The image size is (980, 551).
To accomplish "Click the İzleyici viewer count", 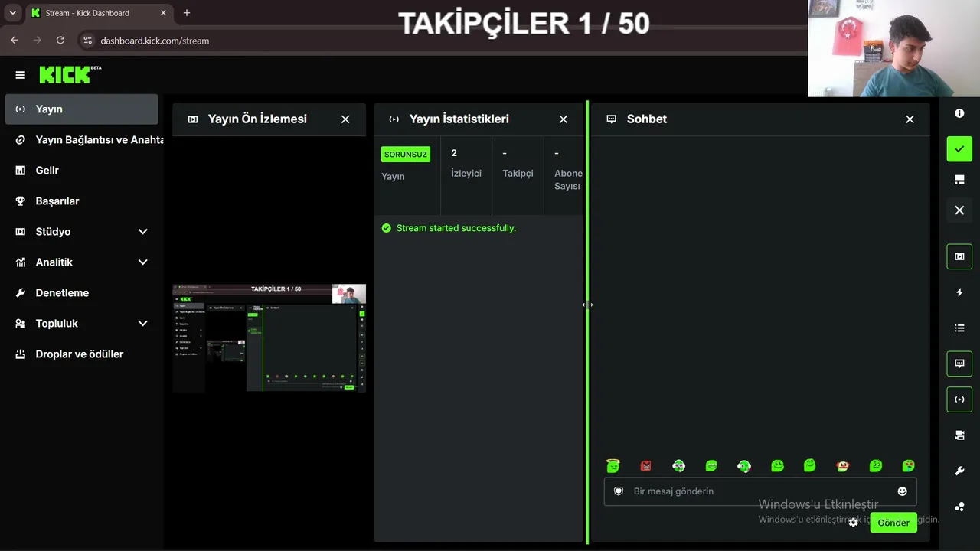I will 466,163.
